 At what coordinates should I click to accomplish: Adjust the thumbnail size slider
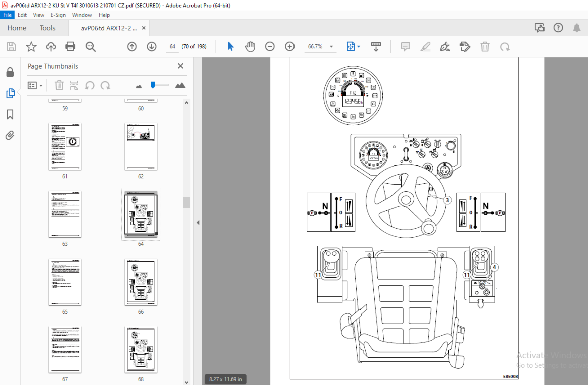pyautogui.click(x=153, y=85)
